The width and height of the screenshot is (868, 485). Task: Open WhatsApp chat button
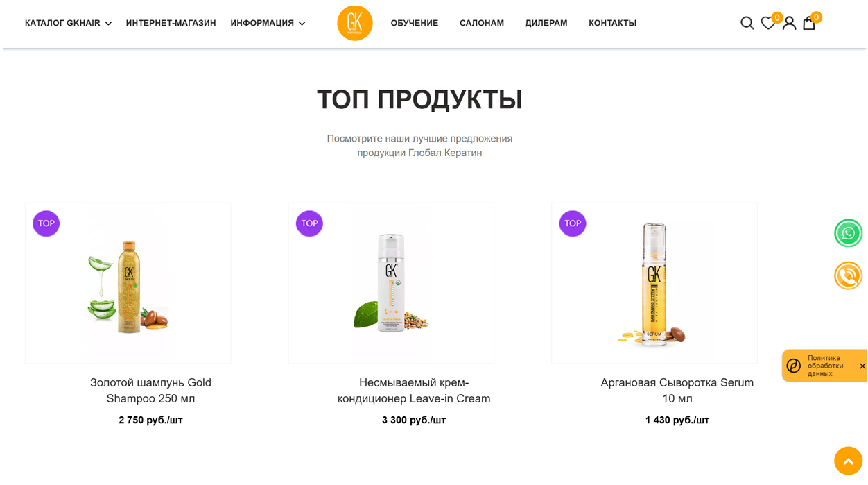848,233
